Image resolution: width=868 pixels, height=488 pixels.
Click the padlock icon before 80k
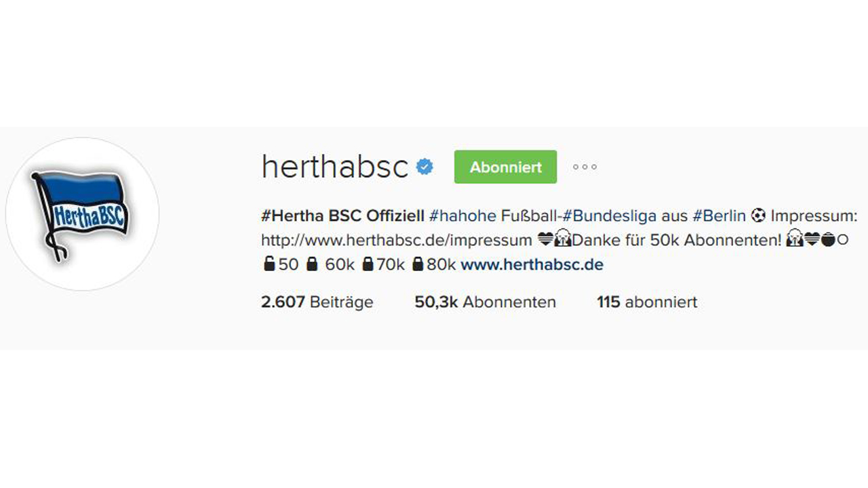point(418,264)
